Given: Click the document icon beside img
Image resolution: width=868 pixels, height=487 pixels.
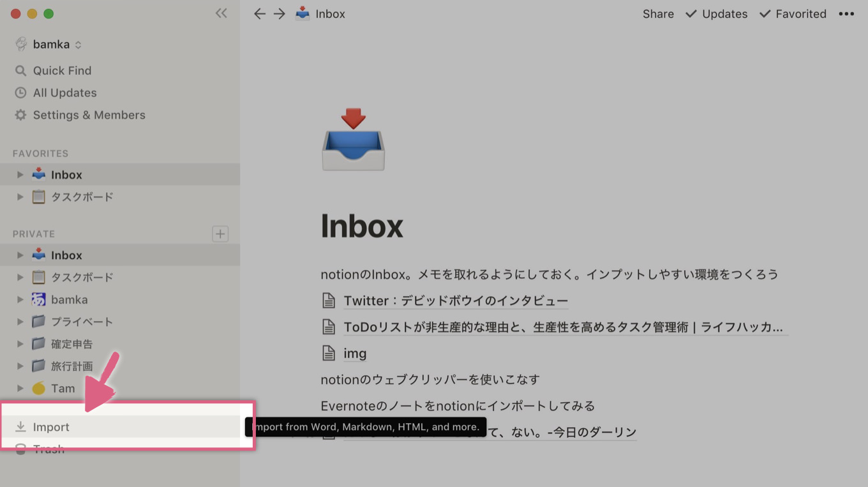Looking at the screenshot, I should coord(329,353).
